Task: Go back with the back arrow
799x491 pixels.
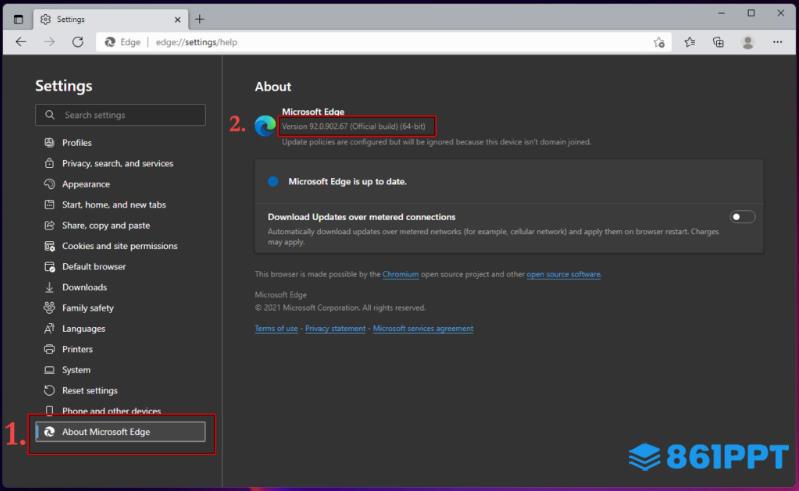Action: (x=21, y=42)
